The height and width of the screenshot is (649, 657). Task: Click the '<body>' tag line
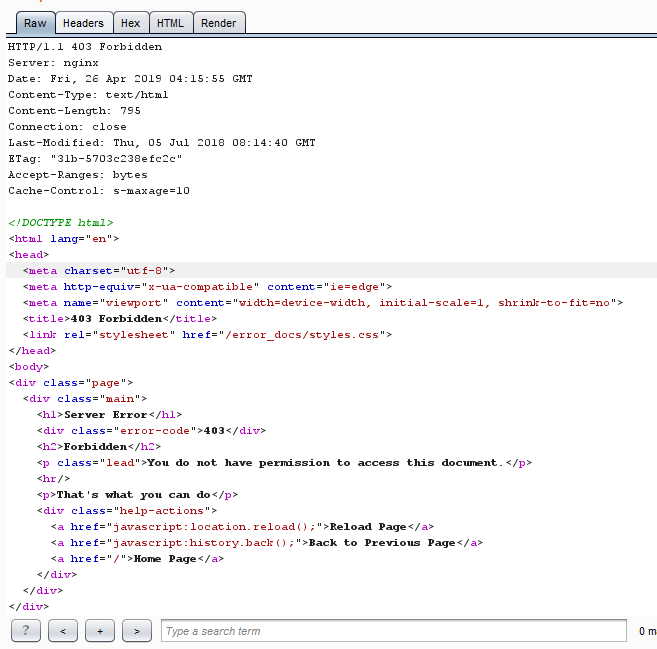coord(28,367)
